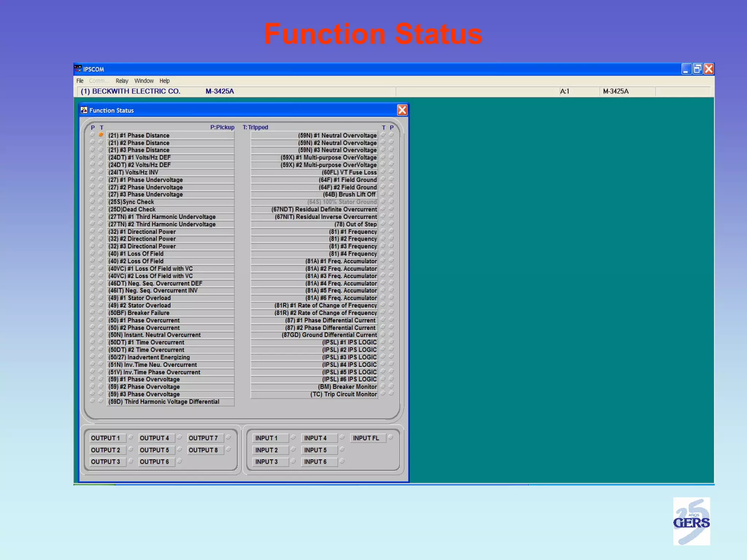Select (49) #1 Stator Overload row
The width and height of the screenshot is (747, 560).
pos(171,298)
